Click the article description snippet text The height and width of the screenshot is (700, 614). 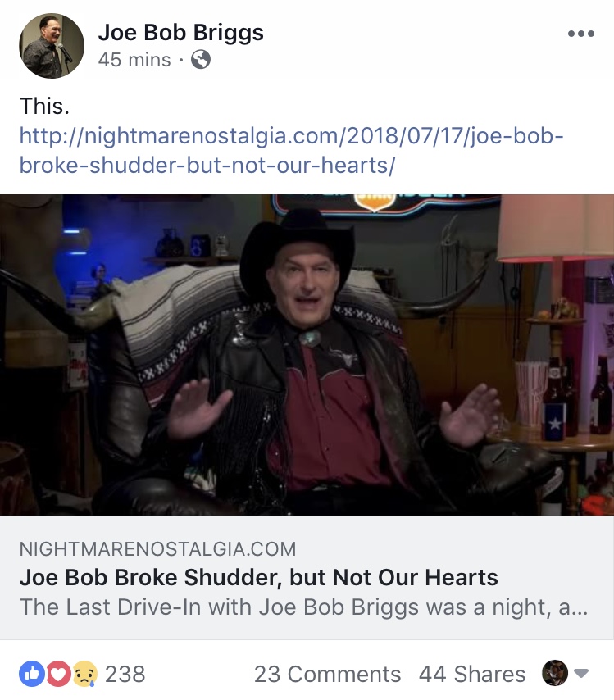coord(303,607)
